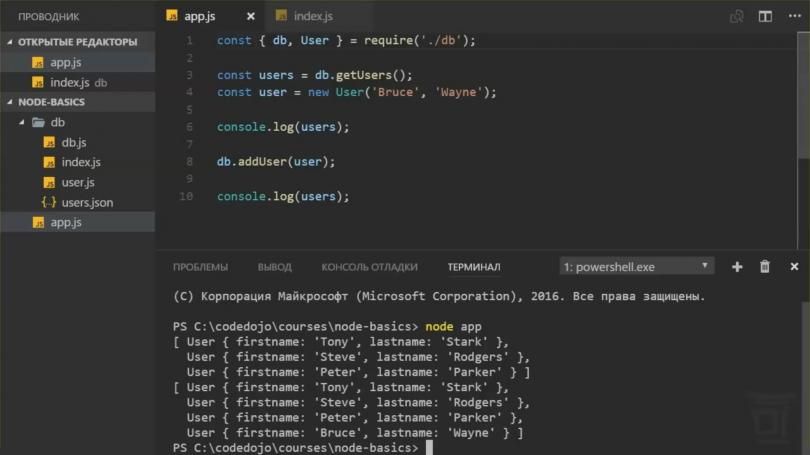The image size is (810, 455).
Task: Close the terminal panel
Action: pyautogui.click(x=794, y=266)
